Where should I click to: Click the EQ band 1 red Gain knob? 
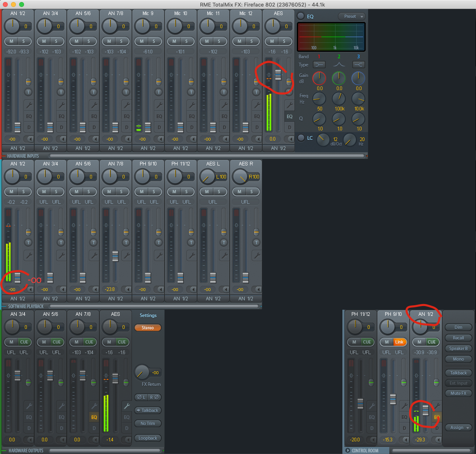pyautogui.click(x=319, y=78)
